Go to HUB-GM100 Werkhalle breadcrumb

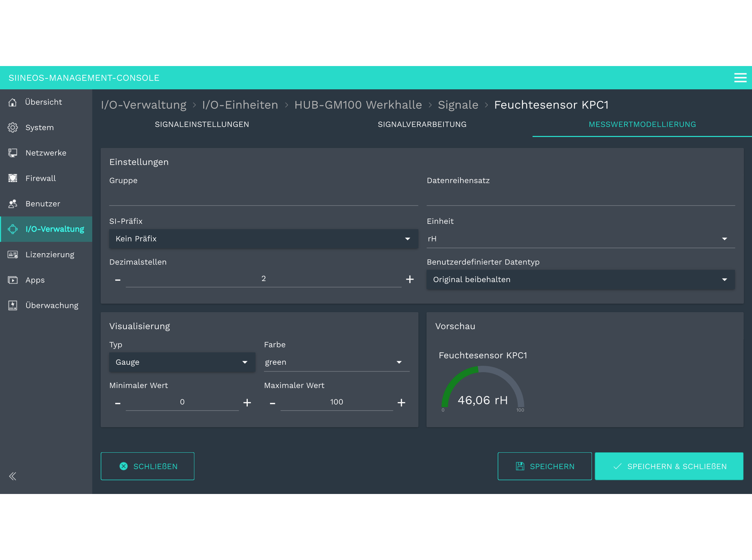[x=358, y=105]
